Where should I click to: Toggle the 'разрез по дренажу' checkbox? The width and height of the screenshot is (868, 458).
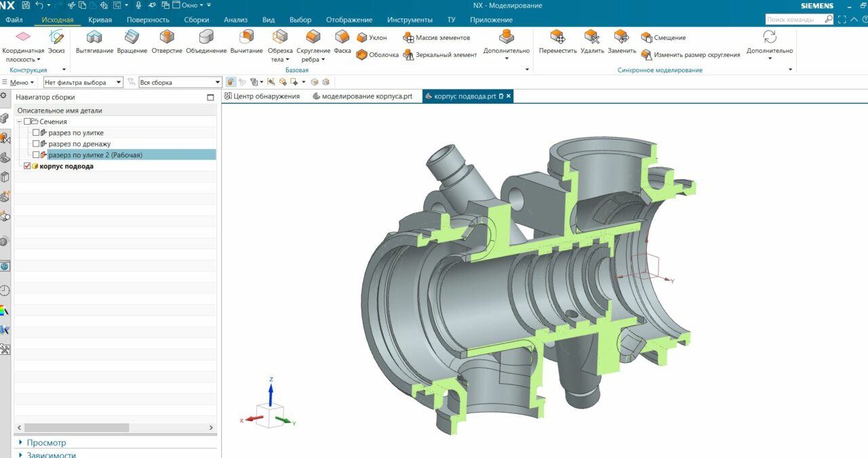(x=37, y=144)
